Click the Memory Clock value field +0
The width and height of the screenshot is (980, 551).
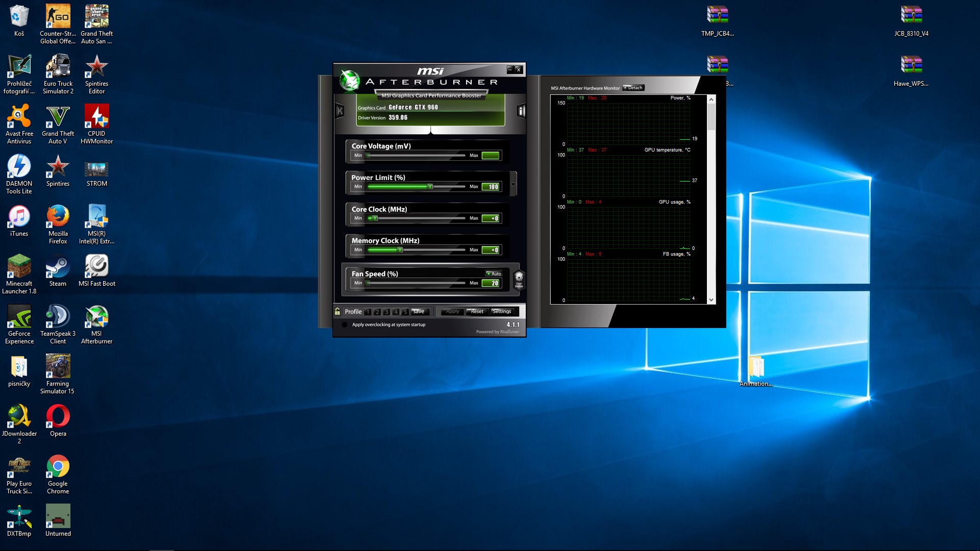(491, 250)
